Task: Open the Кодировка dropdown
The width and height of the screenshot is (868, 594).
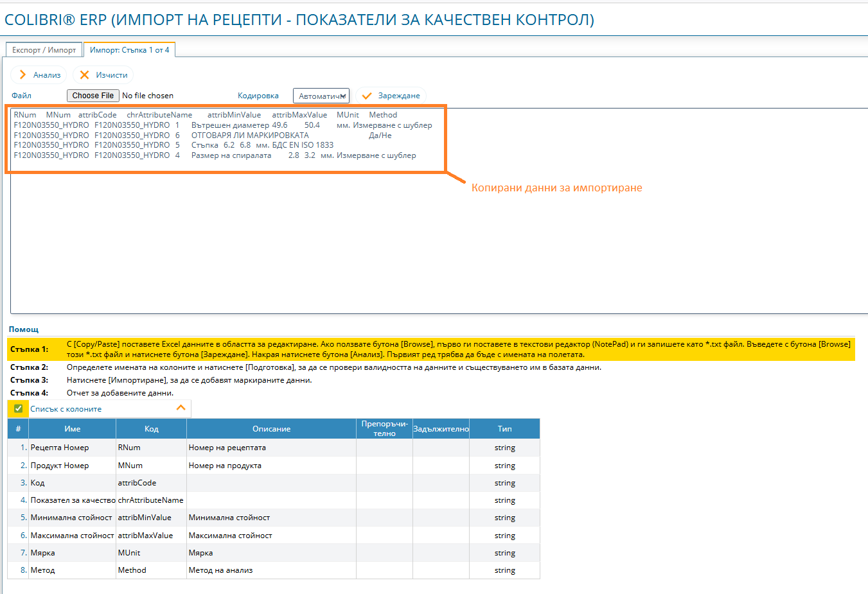Action: (321, 96)
